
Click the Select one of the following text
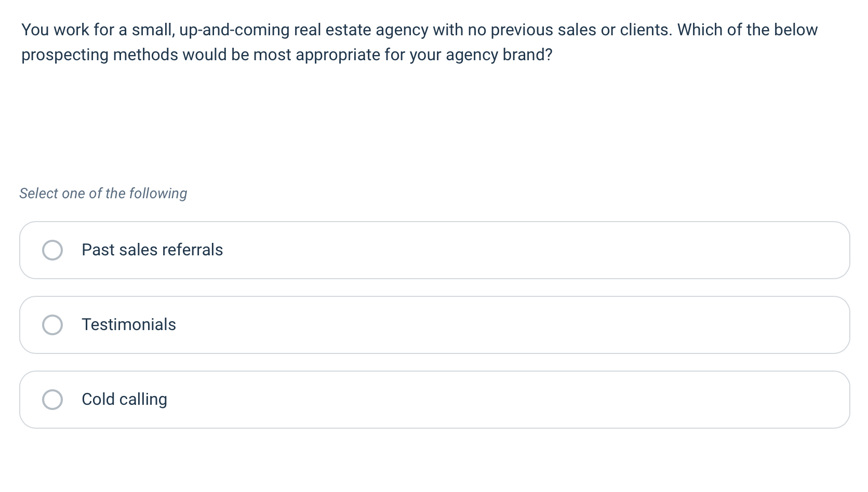tap(103, 193)
